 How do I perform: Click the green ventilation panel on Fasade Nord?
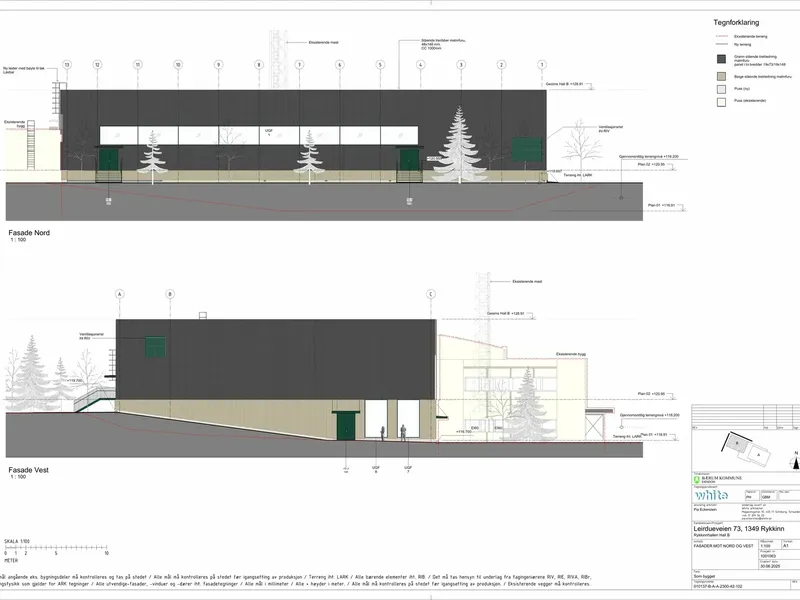527,149
